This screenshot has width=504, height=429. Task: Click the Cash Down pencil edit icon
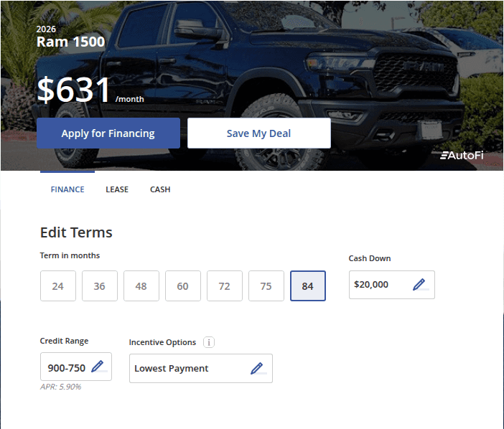pyautogui.click(x=419, y=285)
